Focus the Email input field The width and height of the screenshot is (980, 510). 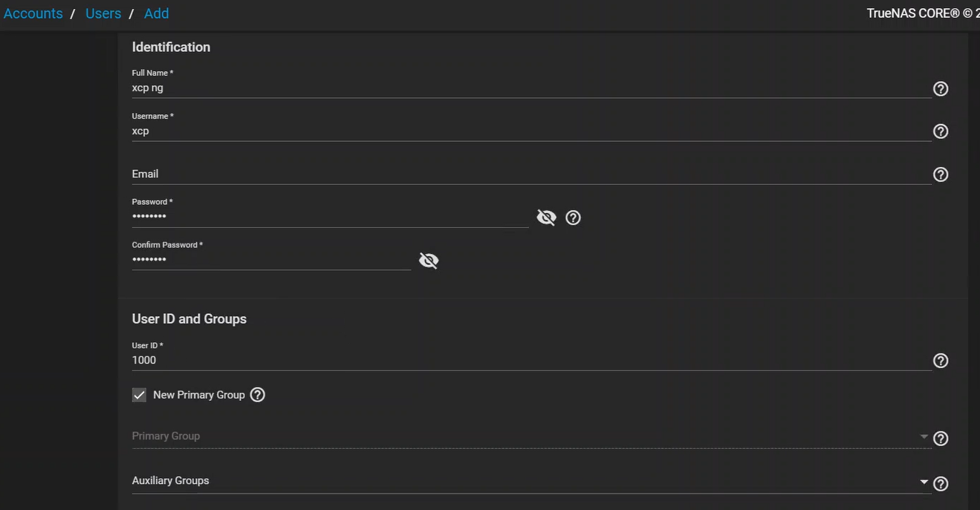tap(520, 174)
